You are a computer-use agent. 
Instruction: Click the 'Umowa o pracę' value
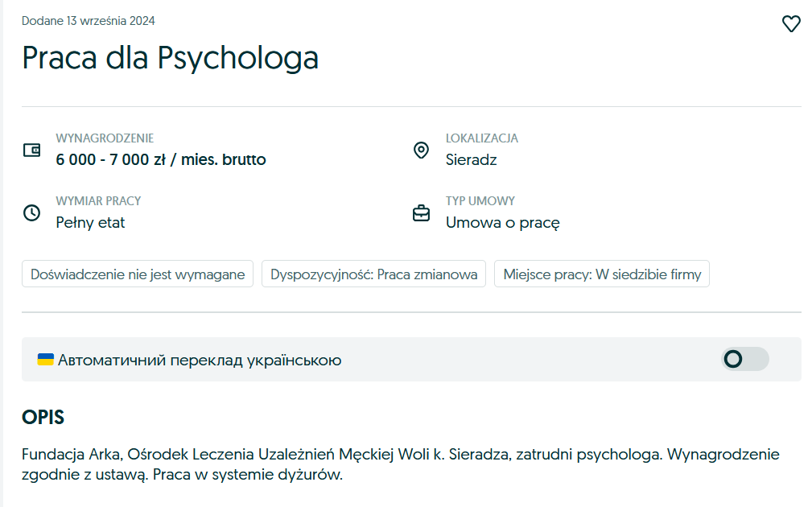pyautogui.click(x=502, y=223)
